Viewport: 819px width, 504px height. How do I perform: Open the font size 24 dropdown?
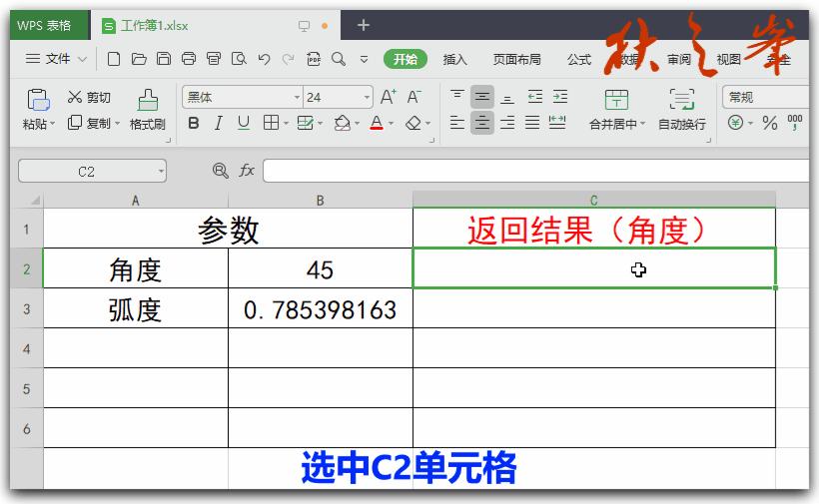pyautogui.click(x=367, y=98)
